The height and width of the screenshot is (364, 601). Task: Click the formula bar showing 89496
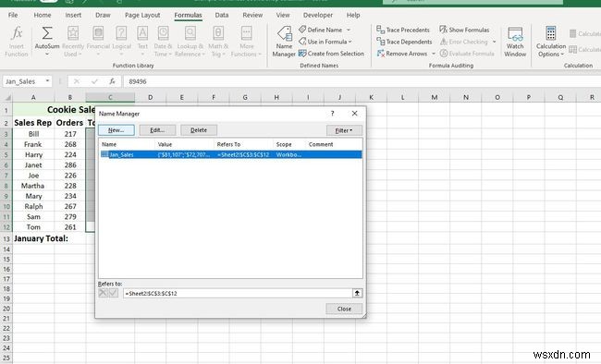[x=361, y=81]
